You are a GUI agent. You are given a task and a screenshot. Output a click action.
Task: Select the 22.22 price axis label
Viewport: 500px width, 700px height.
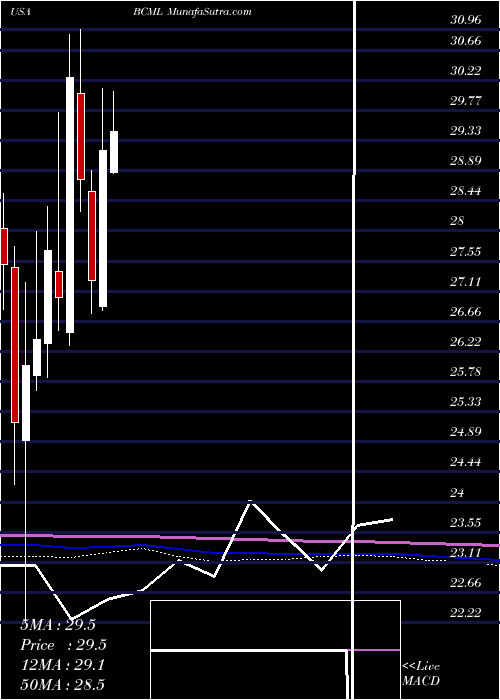coord(466,612)
